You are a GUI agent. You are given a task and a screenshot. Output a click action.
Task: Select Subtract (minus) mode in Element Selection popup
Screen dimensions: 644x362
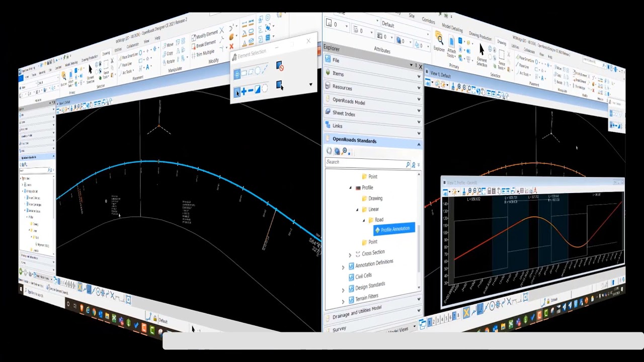point(251,90)
